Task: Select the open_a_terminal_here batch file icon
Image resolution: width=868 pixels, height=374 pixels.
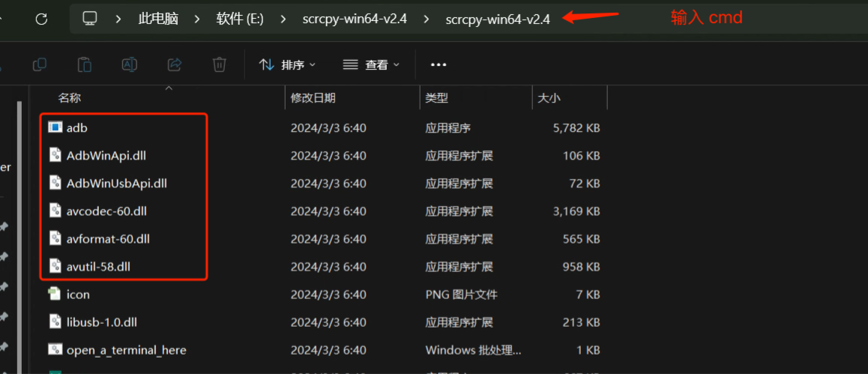Action: pos(55,349)
